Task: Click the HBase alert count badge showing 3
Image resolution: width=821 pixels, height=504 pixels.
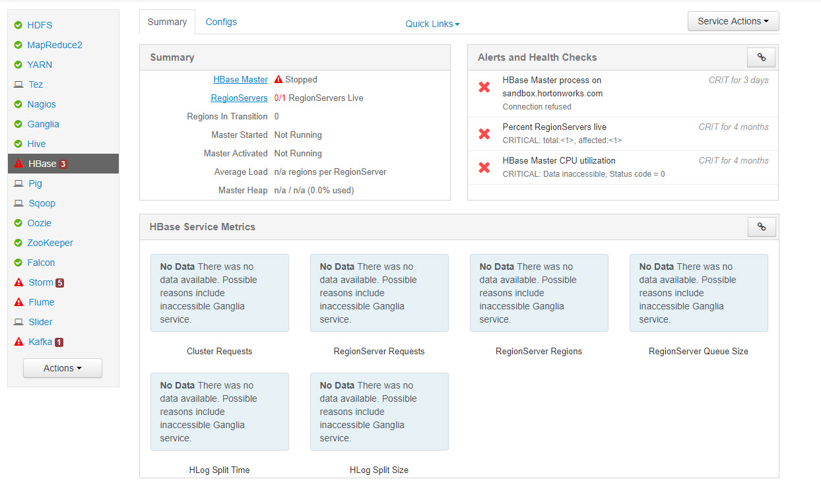Action: point(63,164)
